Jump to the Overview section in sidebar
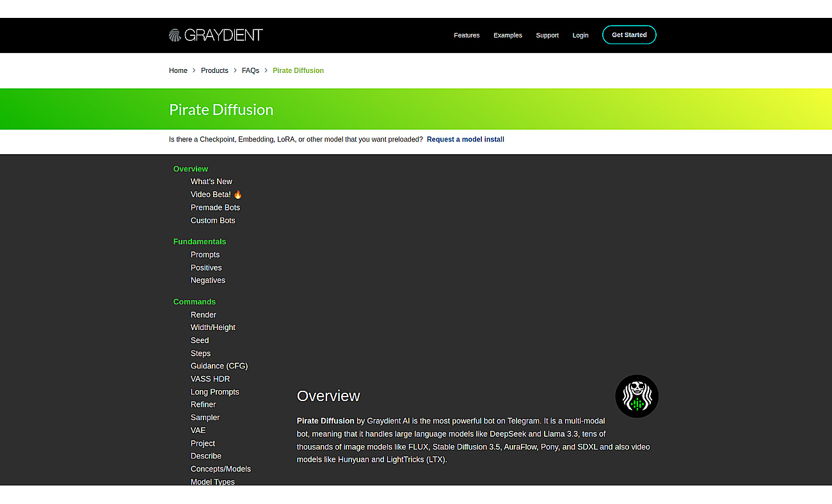Image resolution: width=832 pixels, height=504 pixels. pos(191,169)
